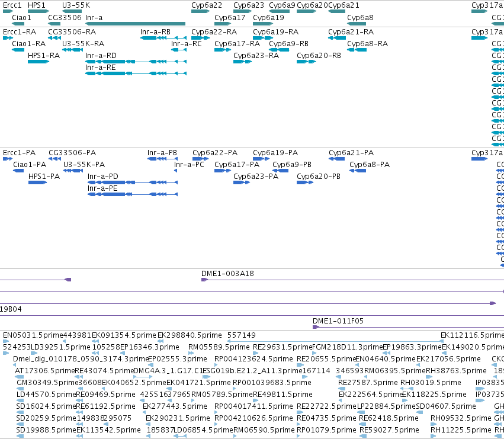Click the Cyp6a22 gene feature
504x439 pixels.
tap(200, 11)
